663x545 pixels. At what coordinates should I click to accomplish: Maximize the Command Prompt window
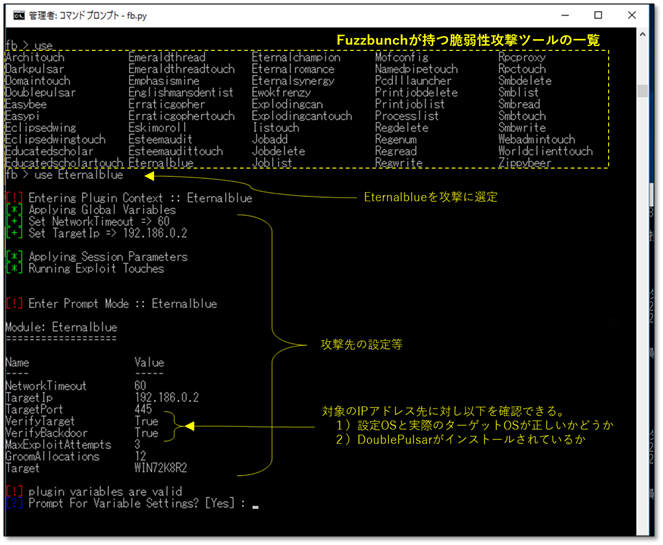pos(597,16)
